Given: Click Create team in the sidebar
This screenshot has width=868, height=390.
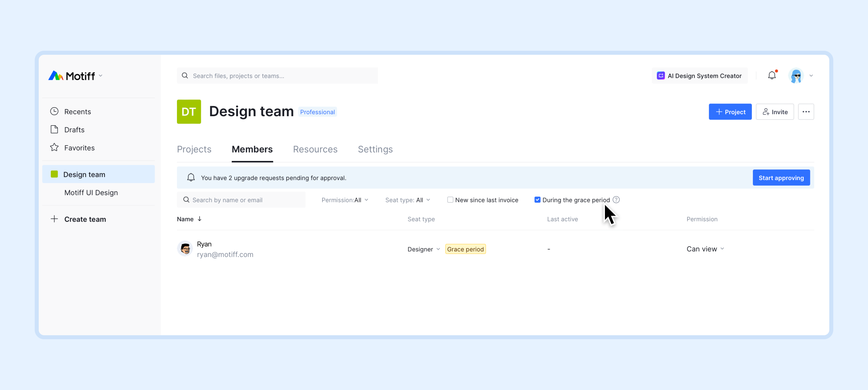Looking at the screenshot, I should (85, 219).
